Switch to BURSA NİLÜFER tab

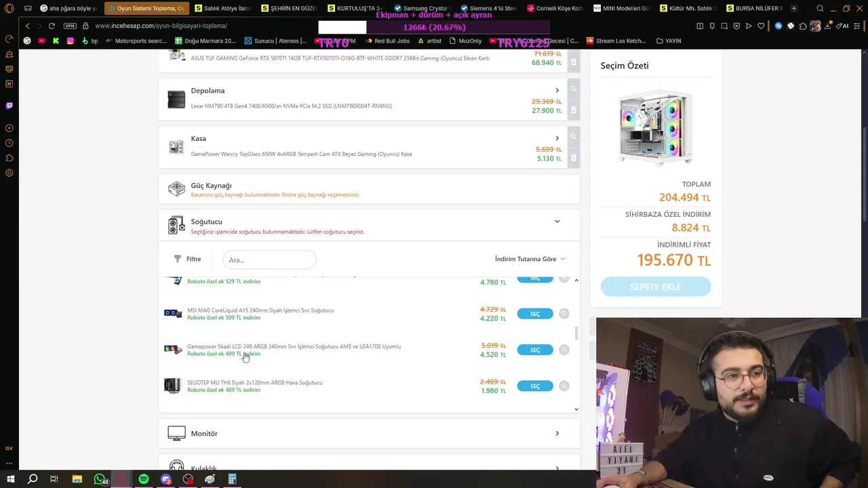pos(754,8)
